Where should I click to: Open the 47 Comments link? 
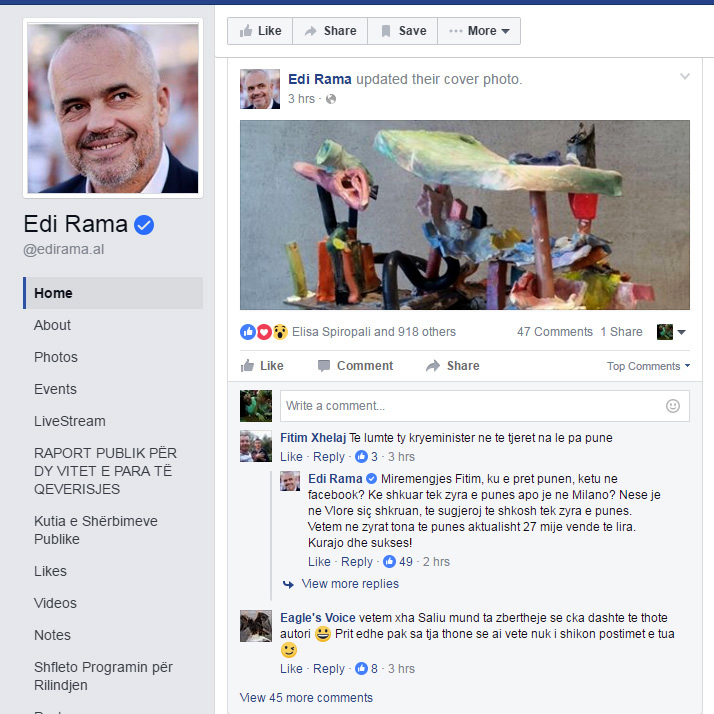tap(555, 332)
